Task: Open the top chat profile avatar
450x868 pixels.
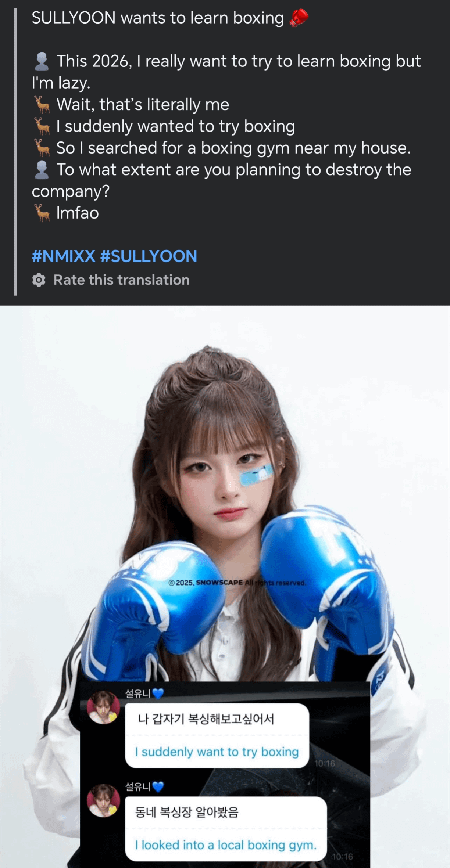Action: point(103,707)
